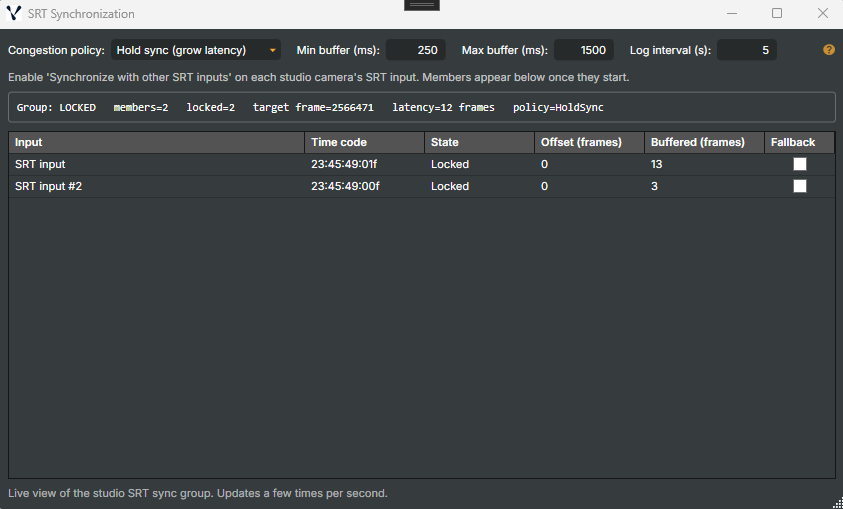
Task: Close the SRT Synchronization window
Action: coord(823,13)
